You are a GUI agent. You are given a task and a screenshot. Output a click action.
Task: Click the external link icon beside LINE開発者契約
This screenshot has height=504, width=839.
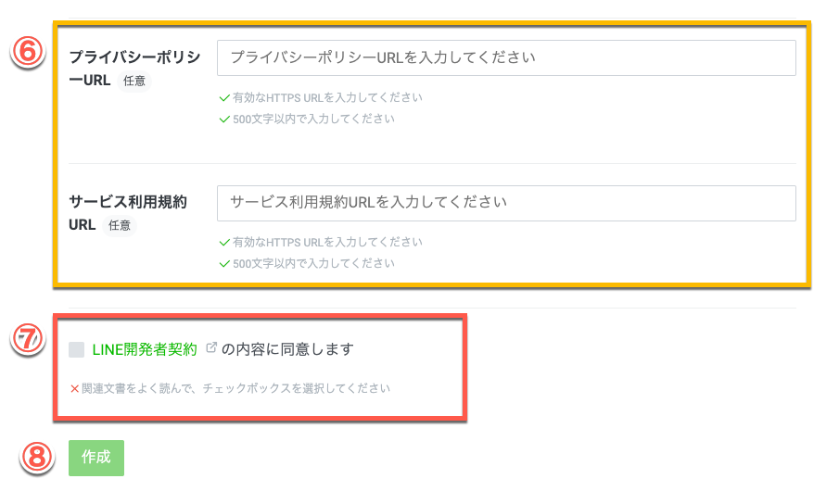tap(210, 348)
